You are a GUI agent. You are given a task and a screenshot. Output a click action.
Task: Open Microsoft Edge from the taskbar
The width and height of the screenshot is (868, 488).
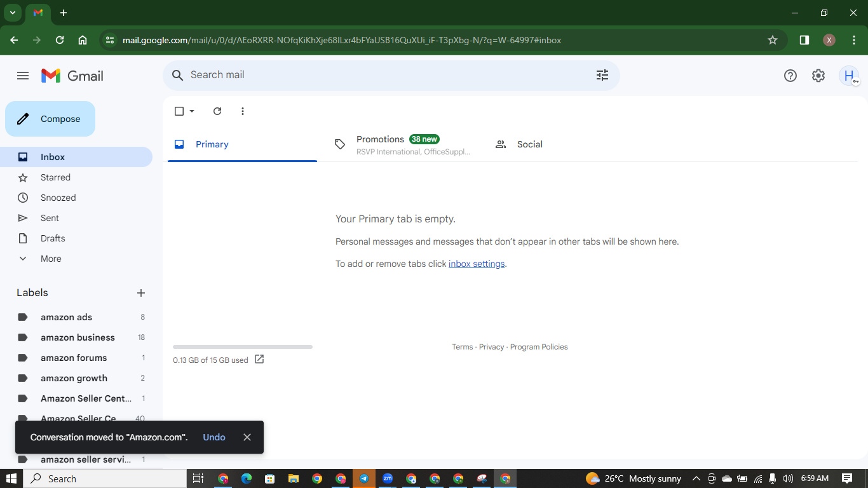[247, 478]
